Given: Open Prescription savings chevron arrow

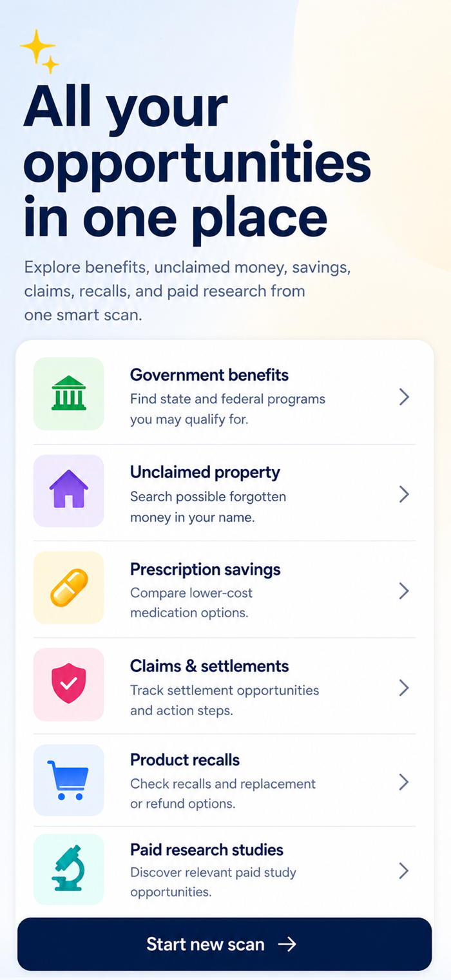Looking at the screenshot, I should (x=404, y=591).
